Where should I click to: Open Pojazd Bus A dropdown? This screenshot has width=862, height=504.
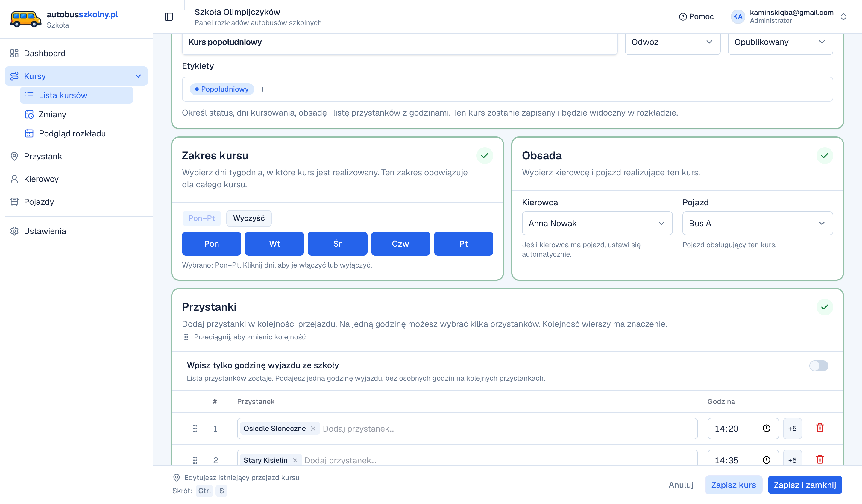757,223
